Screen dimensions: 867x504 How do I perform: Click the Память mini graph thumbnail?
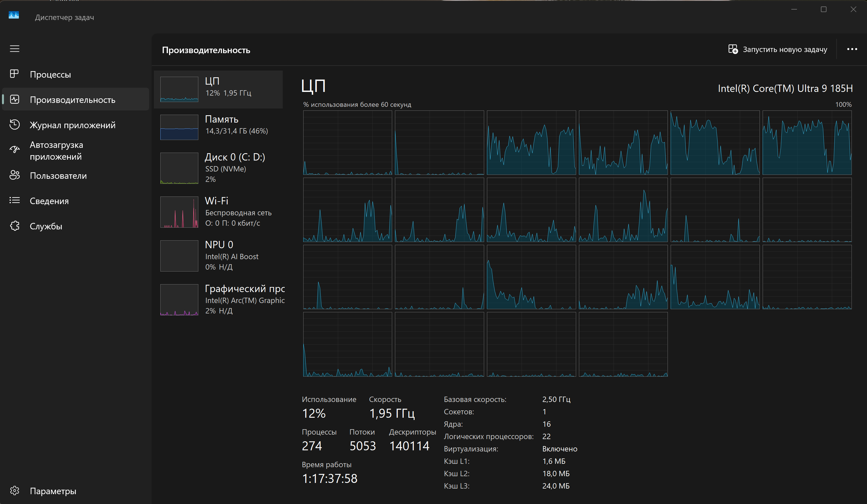coord(179,127)
